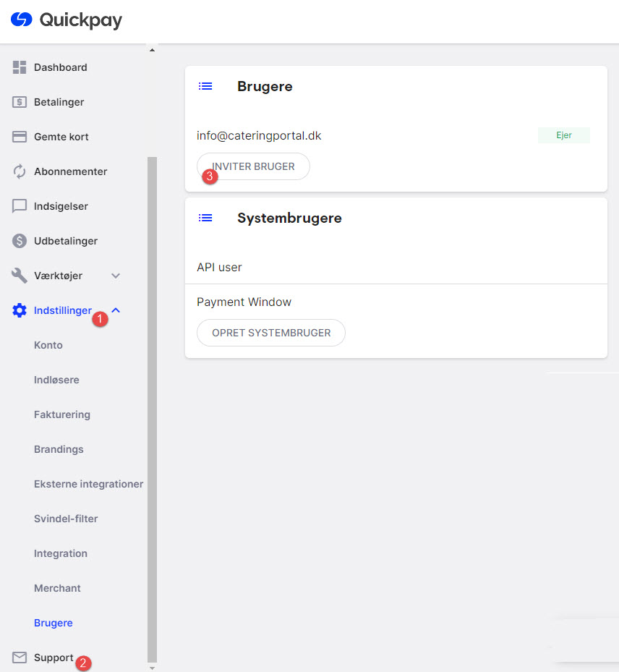Viewport: 619px width, 672px height.
Task: Click the Indstillinger menu label
Action: 62,310
